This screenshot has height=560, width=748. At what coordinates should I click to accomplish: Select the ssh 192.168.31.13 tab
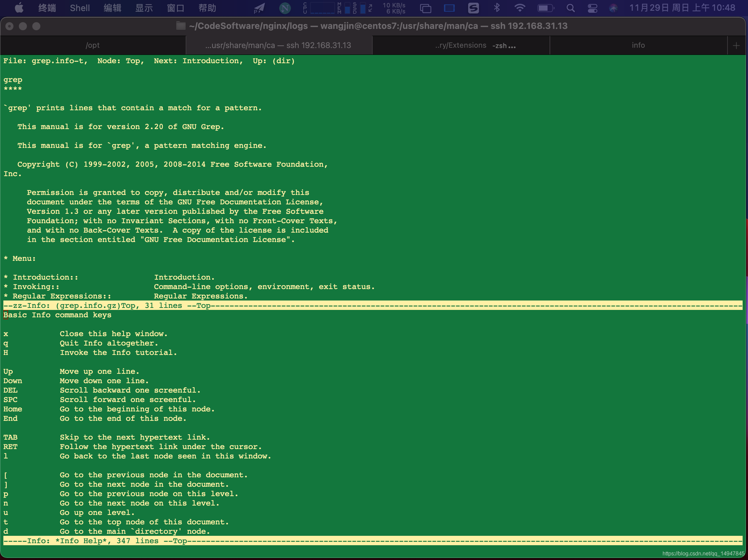pos(278,45)
